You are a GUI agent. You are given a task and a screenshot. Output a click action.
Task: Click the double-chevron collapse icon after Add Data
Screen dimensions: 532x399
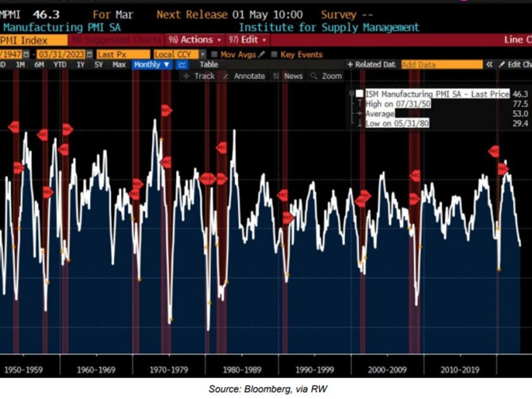(489, 65)
